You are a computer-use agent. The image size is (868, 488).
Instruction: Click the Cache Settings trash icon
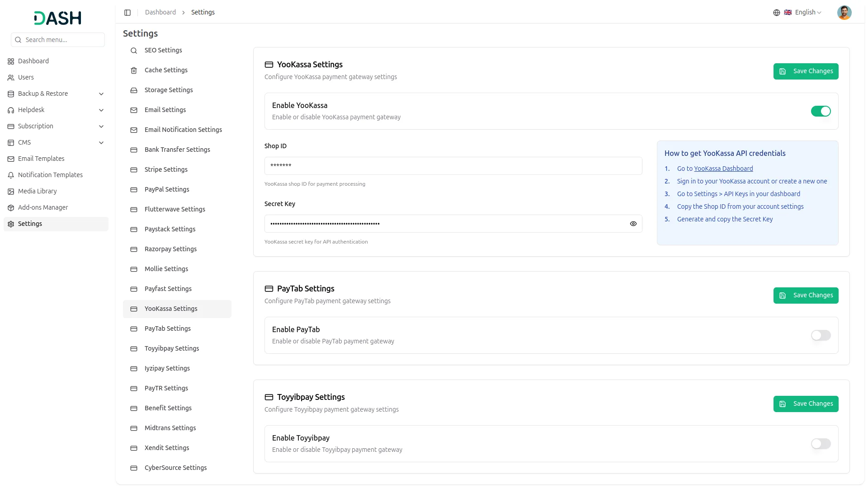tap(134, 70)
